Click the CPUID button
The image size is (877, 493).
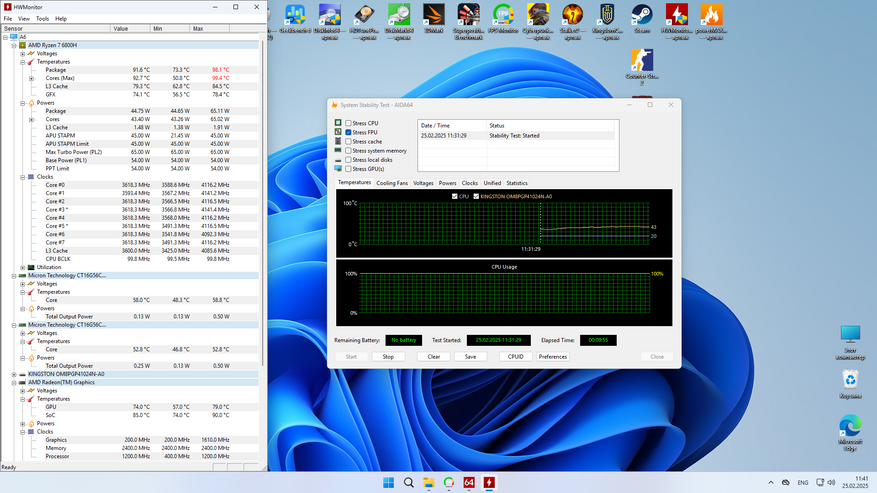515,356
